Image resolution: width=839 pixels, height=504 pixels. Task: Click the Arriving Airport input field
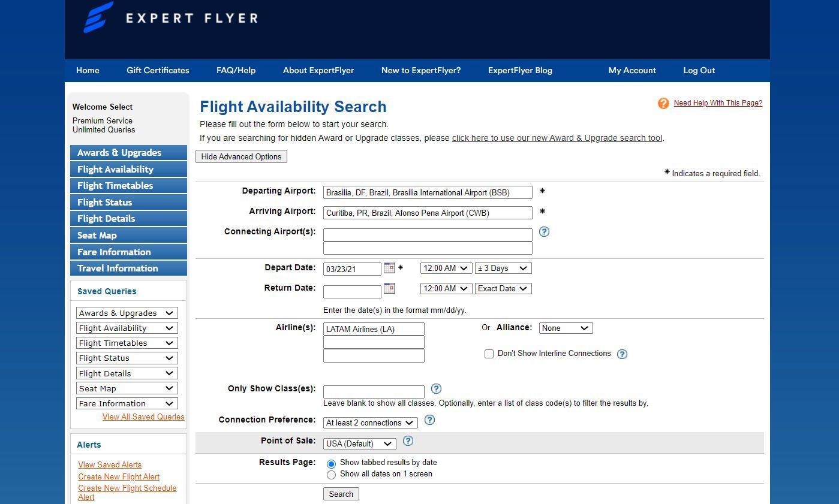(x=428, y=213)
